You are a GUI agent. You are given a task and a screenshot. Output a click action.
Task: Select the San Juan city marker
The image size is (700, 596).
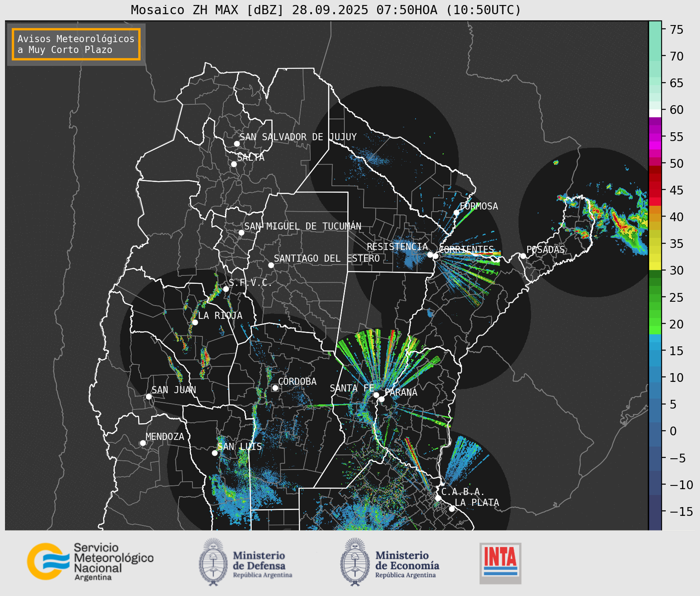tap(149, 396)
